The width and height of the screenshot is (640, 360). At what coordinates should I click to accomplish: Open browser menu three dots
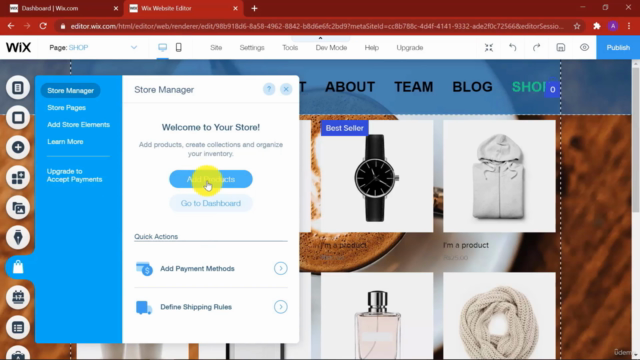pos(629,26)
